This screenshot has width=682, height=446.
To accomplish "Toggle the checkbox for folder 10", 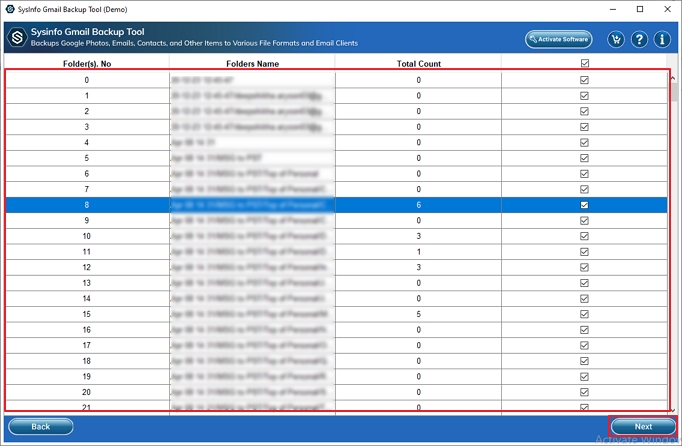I will tap(584, 236).
